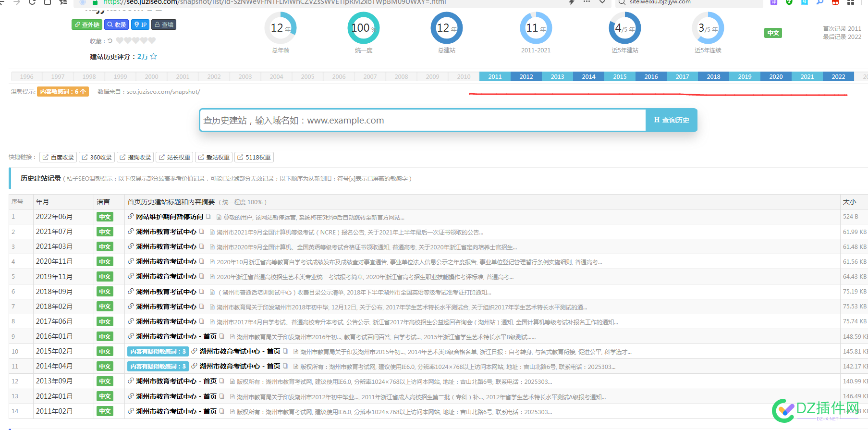Click chain link icon in 2015年02月 row

pyautogui.click(x=194, y=351)
